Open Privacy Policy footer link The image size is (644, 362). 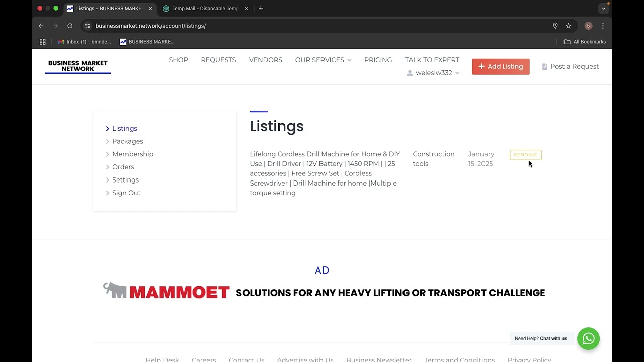tap(529, 359)
